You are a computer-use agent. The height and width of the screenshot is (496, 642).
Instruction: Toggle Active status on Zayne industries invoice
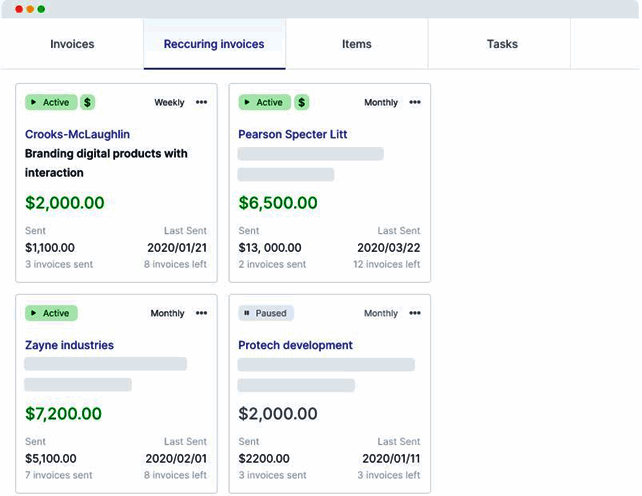[x=51, y=313]
